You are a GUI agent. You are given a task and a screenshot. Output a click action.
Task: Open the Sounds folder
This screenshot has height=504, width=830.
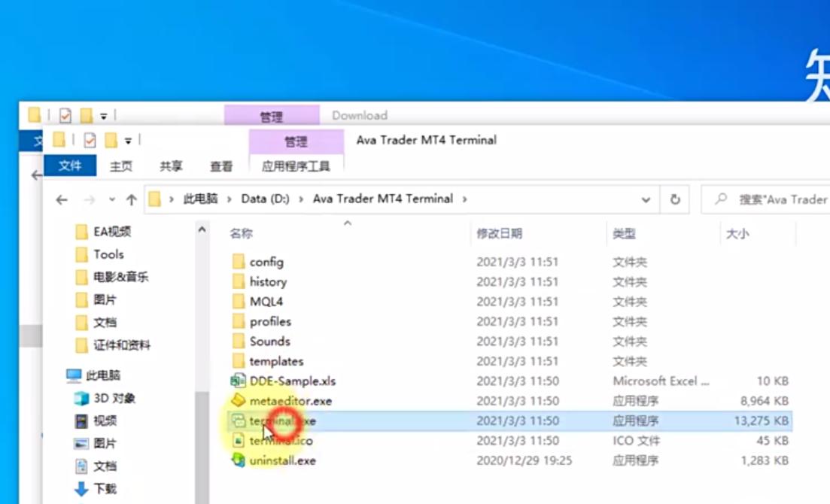click(x=269, y=341)
